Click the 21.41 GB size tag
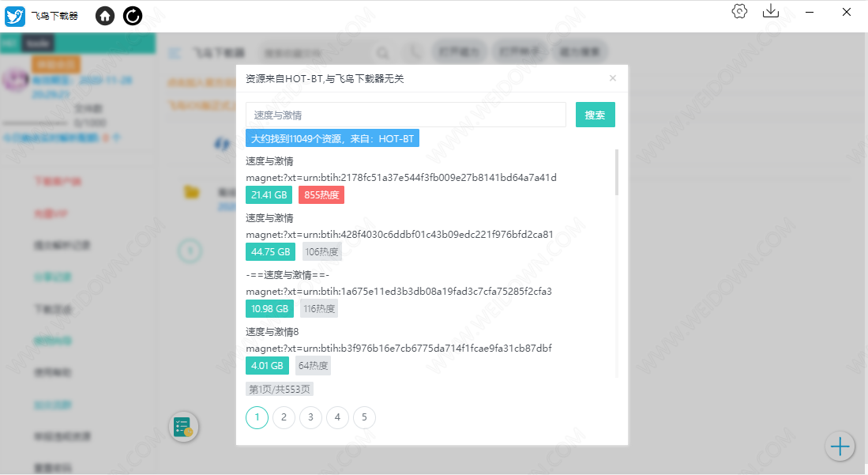Screen dimensions: 868x475 [269, 195]
